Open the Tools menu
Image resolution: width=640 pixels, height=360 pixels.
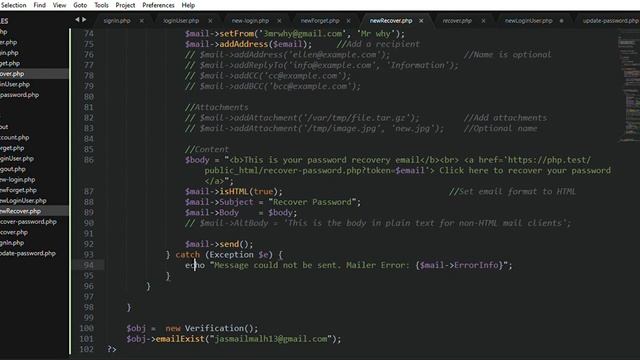pyautogui.click(x=101, y=5)
